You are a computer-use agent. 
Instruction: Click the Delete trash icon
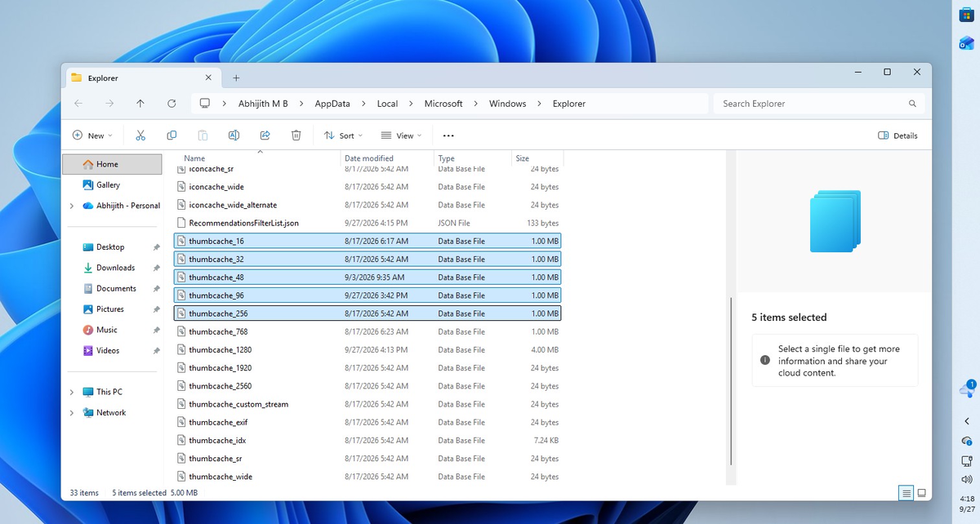point(296,135)
